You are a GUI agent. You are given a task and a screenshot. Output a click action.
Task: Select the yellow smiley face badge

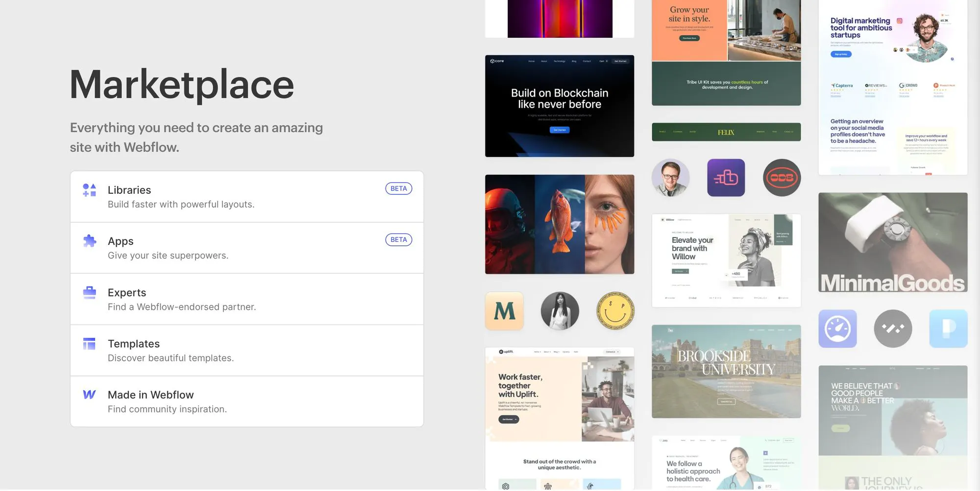615,311
